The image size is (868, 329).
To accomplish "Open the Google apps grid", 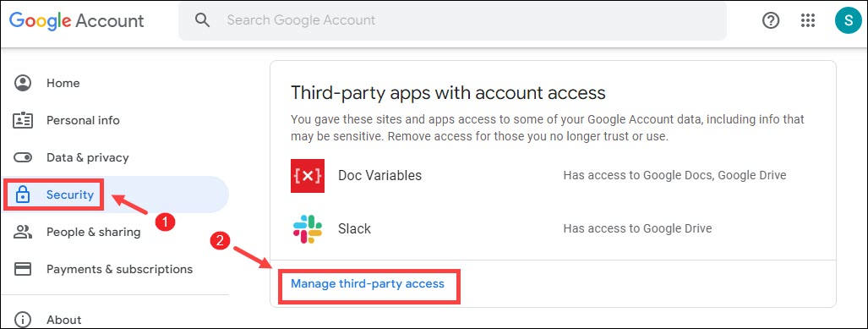I will pyautogui.click(x=808, y=20).
